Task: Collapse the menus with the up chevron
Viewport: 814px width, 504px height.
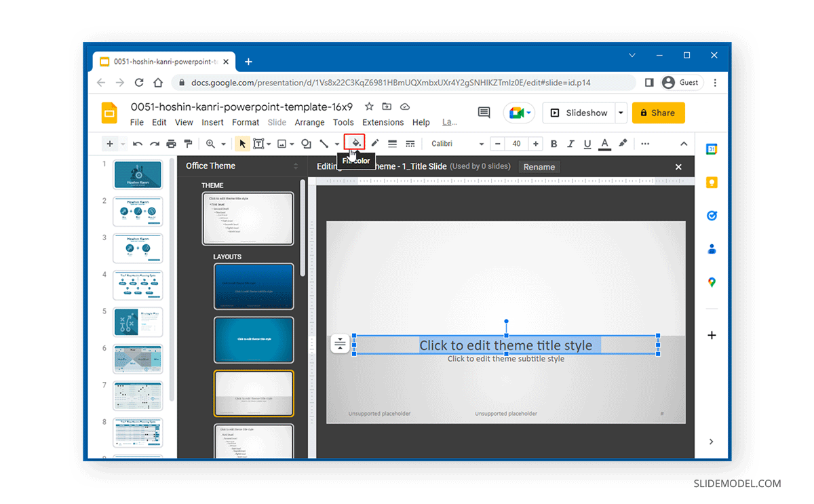Action: coord(683,144)
